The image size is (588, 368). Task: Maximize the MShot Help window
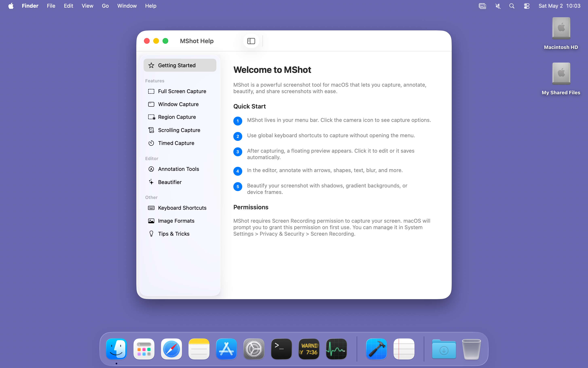pos(165,41)
